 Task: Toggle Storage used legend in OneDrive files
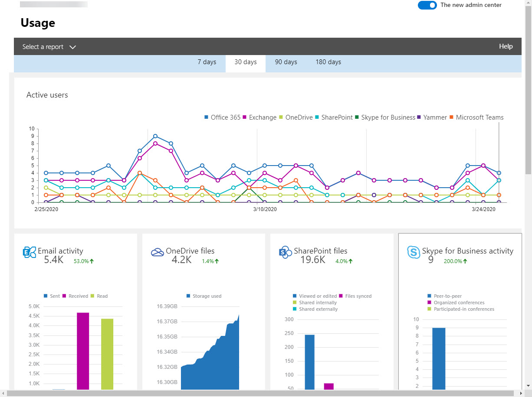pyautogui.click(x=204, y=296)
